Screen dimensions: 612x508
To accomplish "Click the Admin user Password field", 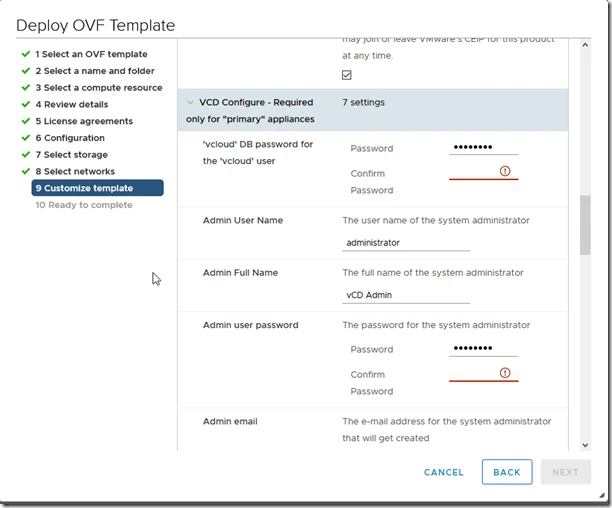I will [483, 348].
